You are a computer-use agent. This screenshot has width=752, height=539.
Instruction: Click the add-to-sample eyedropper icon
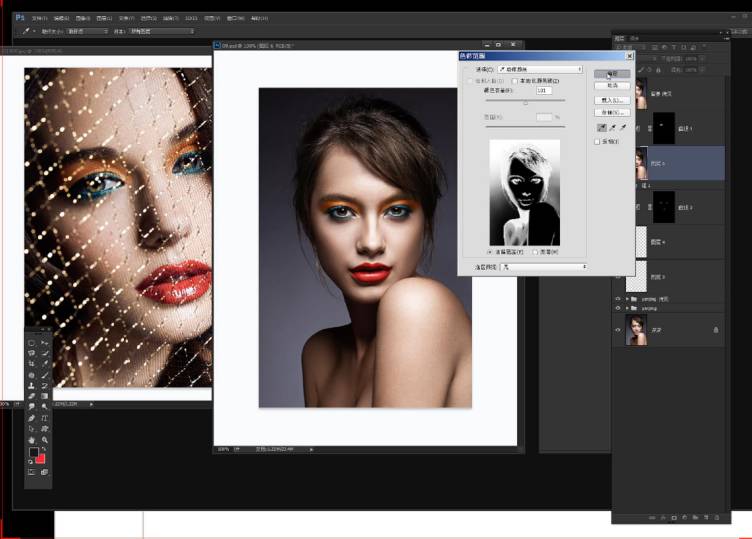coord(613,127)
